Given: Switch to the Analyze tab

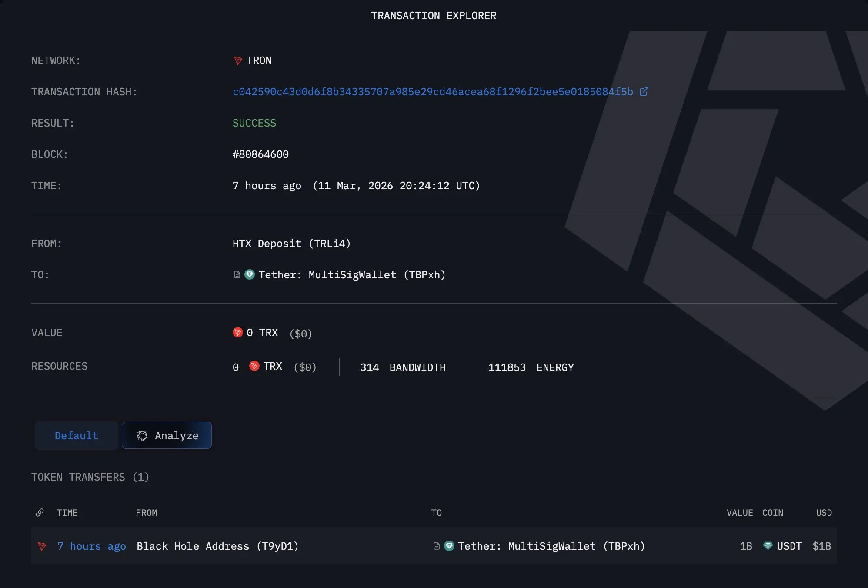Looking at the screenshot, I should point(167,435).
